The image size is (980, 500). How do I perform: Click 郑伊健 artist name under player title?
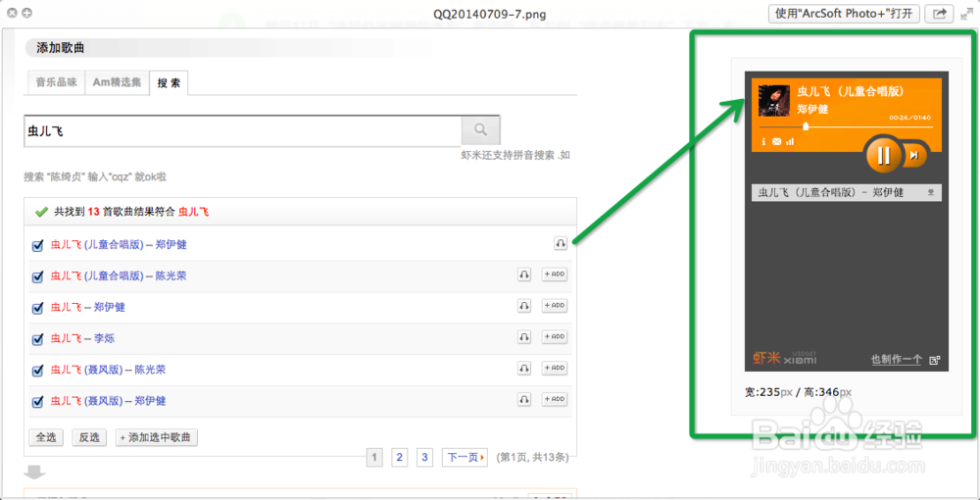click(812, 109)
